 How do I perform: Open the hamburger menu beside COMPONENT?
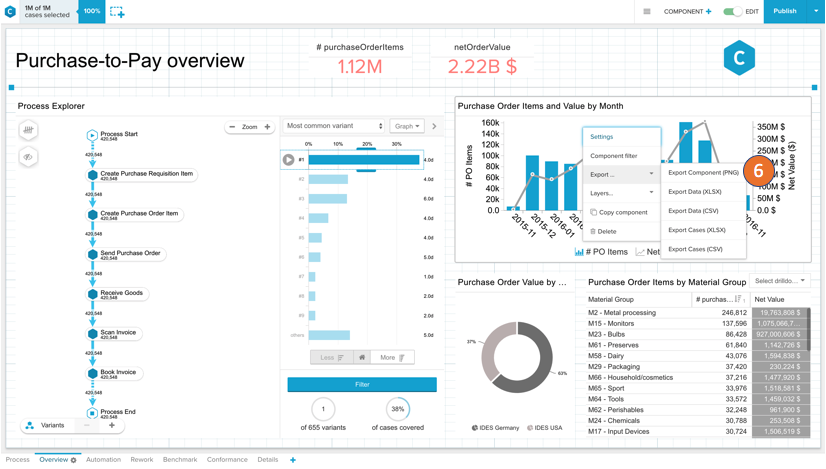[x=647, y=12]
